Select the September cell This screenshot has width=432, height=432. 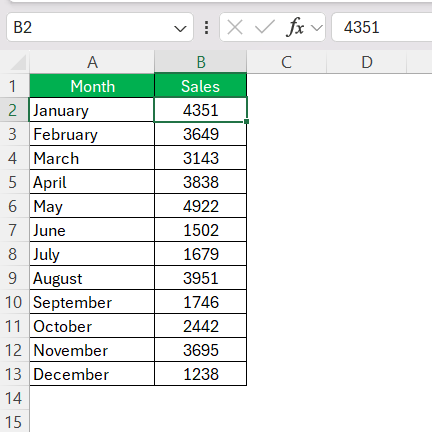[92, 302]
